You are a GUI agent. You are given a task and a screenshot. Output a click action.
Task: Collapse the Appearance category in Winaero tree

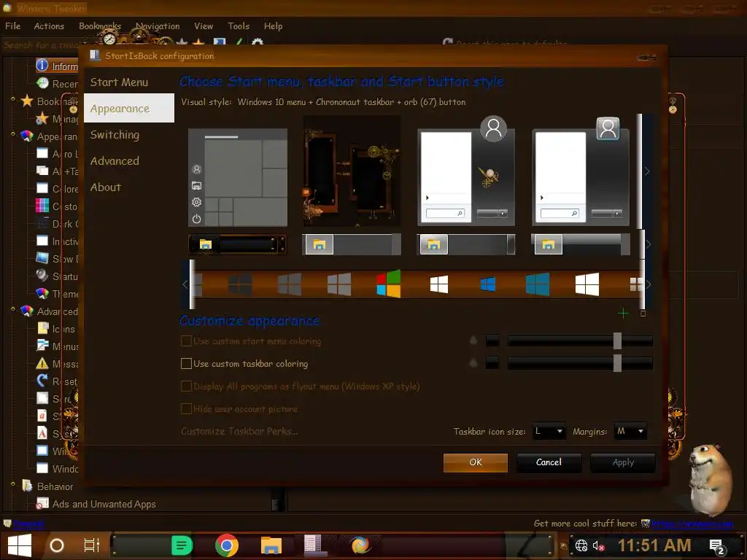click(x=13, y=136)
